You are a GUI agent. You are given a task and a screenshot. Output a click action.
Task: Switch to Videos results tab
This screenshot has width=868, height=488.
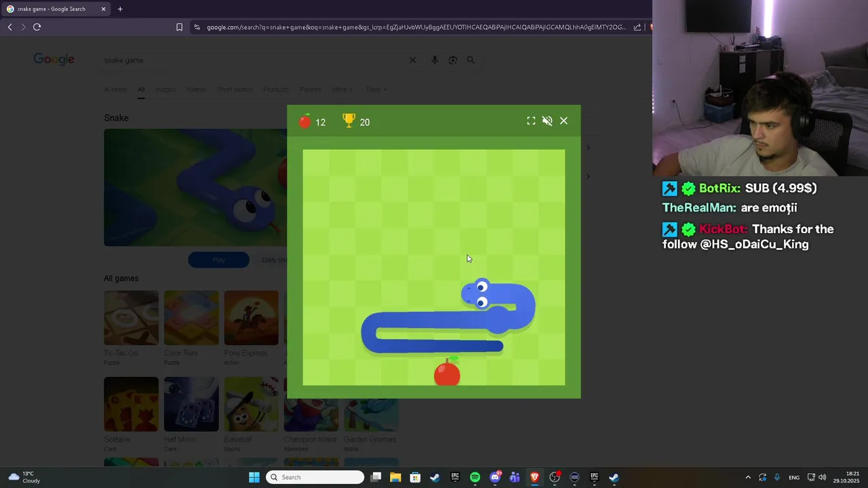point(196,89)
